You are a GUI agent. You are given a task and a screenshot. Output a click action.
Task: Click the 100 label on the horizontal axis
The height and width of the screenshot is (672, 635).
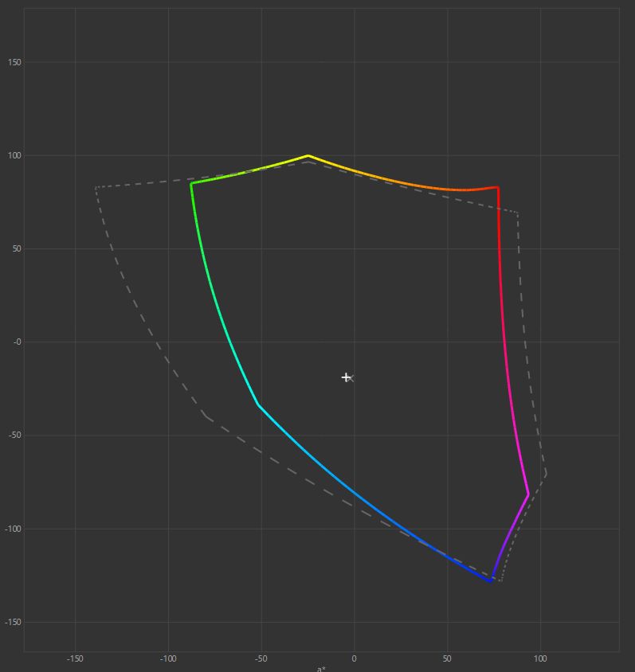[540, 658]
